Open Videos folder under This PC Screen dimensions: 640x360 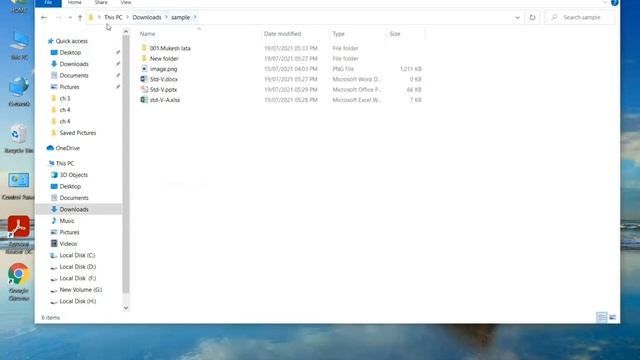(68, 244)
